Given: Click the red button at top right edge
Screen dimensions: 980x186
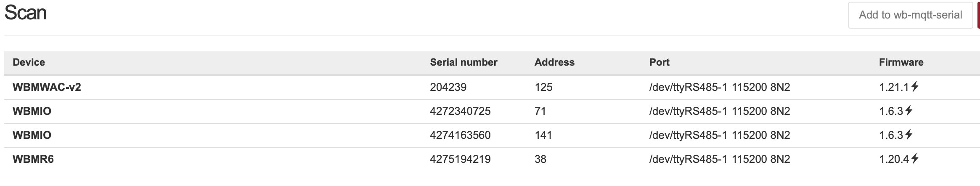Looking at the screenshot, I should click(x=978, y=15).
